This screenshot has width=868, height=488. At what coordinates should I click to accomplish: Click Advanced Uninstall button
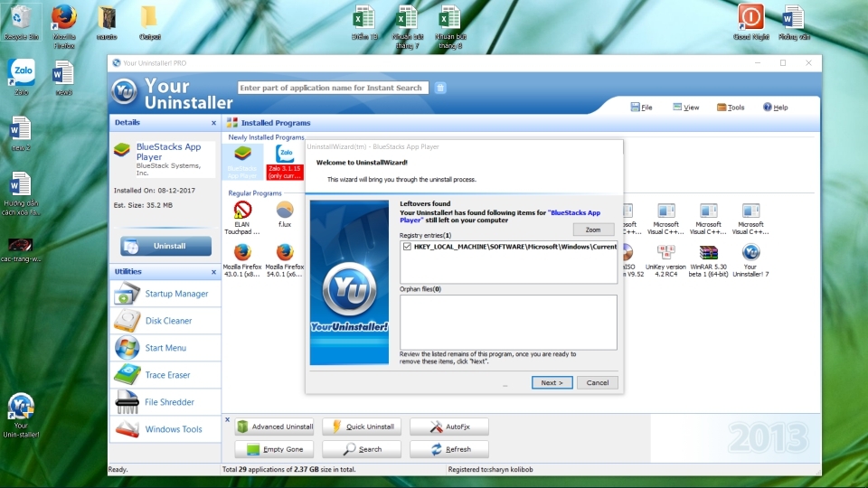(275, 427)
